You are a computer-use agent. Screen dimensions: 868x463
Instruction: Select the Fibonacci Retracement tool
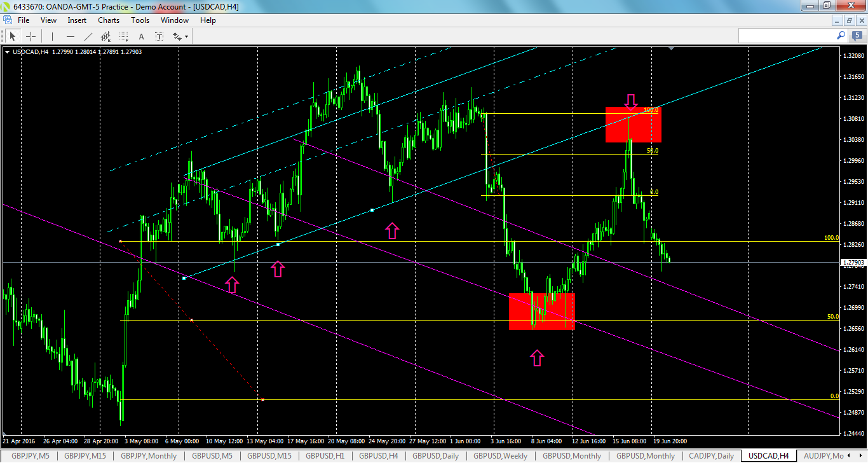[x=123, y=36]
